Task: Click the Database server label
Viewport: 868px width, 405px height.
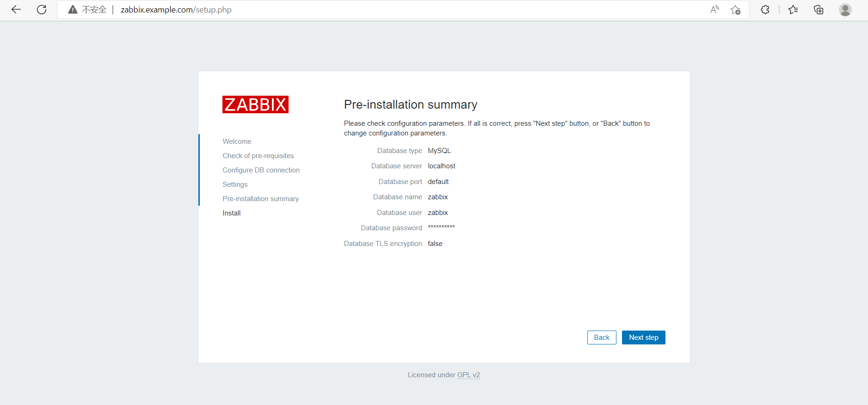Action: [x=397, y=166]
